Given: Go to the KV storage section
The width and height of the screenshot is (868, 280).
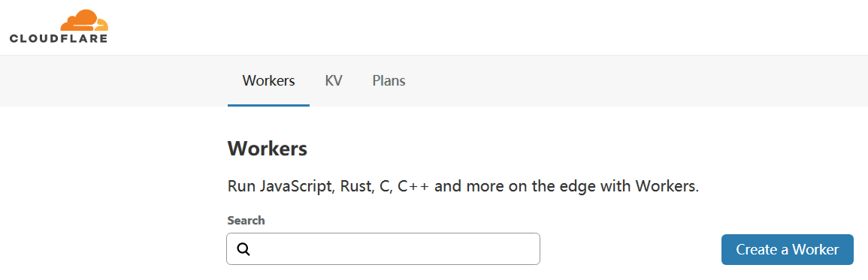Looking at the screenshot, I should tap(333, 81).
